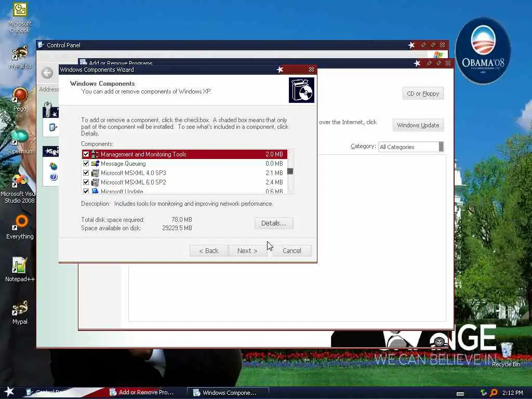
Task: Select the Microsoft Visual Studio 2008 shortcut
Action: (18, 189)
